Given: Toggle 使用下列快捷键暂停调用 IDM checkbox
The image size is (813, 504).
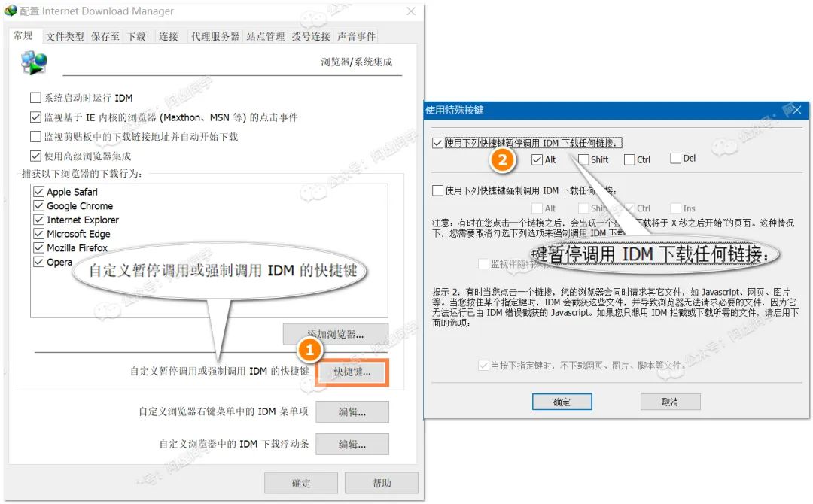Looking at the screenshot, I should pos(437,143).
